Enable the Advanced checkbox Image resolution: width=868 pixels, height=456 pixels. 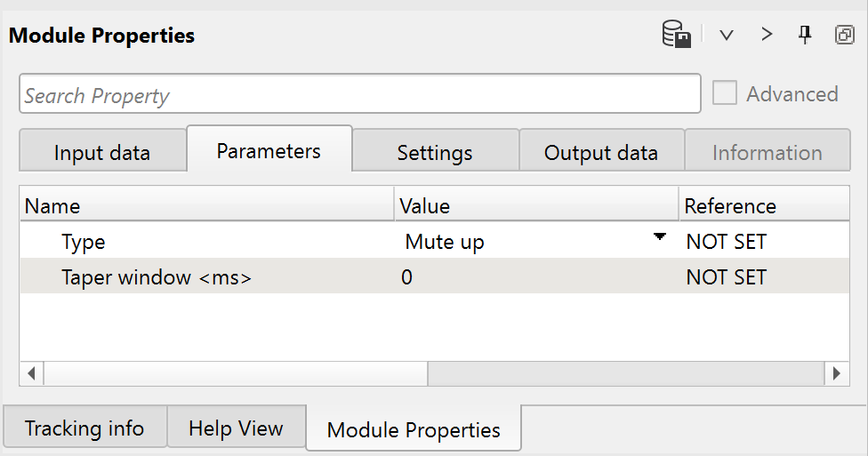725,93
